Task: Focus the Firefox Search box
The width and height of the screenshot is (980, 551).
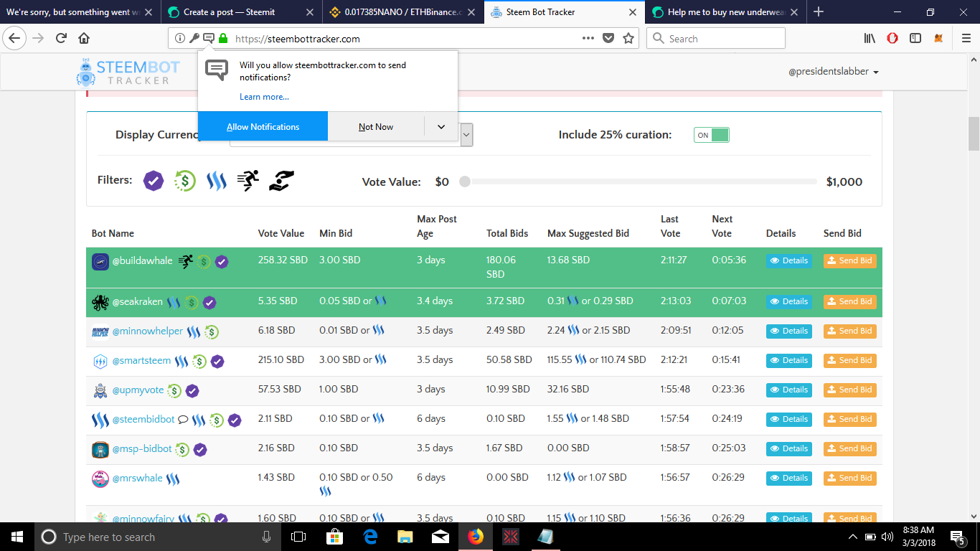Action: (x=716, y=39)
